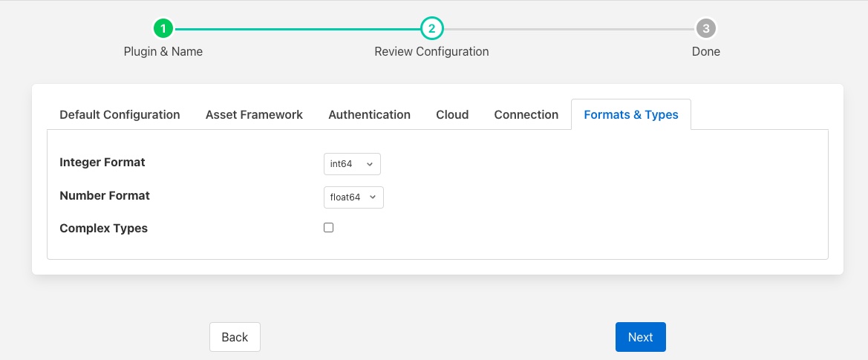868x360 pixels.
Task: Click the 'Complex Types' field label
Action: pos(103,229)
